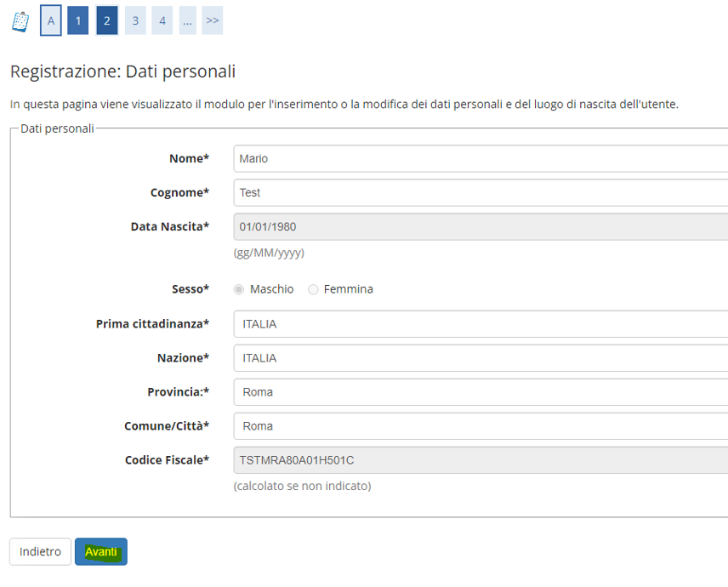Viewport: 728px width, 587px height.
Task: Jump to step 3 indicator
Action: tap(135, 20)
